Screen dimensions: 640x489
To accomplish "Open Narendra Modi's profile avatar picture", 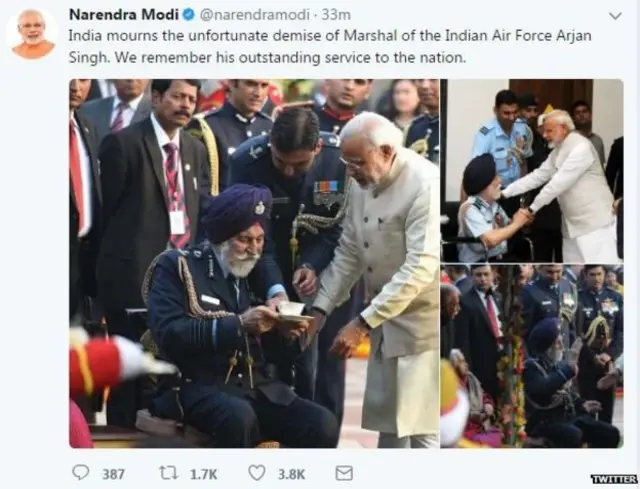I will (x=32, y=34).
